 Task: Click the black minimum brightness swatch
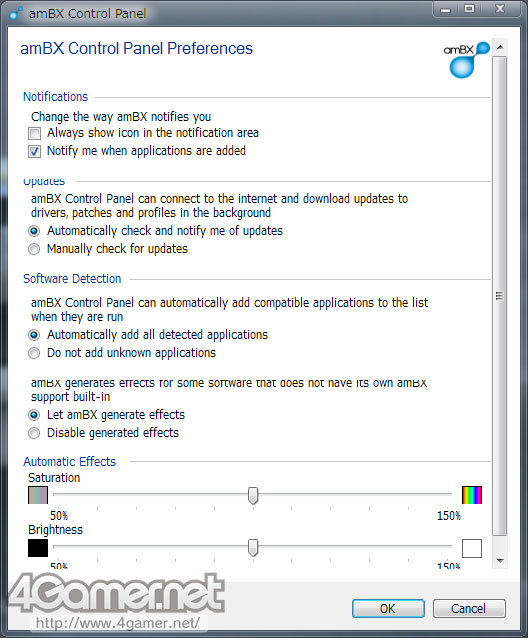pyautogui.click(x=38, y=548)
